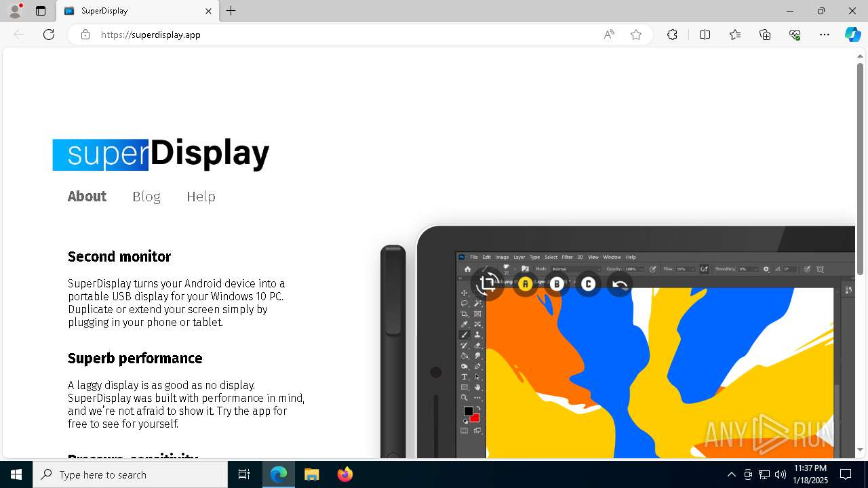The width and height of the screenshot is (868, 488).
Task: Show hidden system tray icons
Action: point(731,474)
